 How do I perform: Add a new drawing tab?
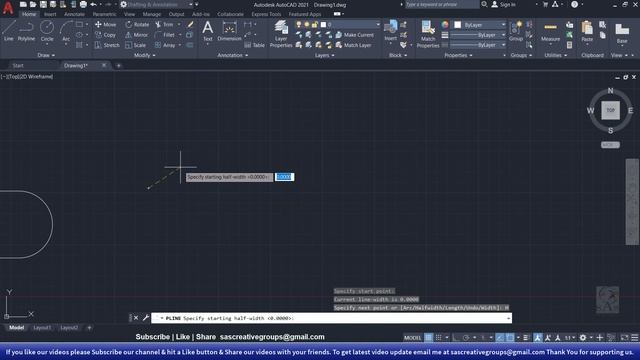click(118, 65)
